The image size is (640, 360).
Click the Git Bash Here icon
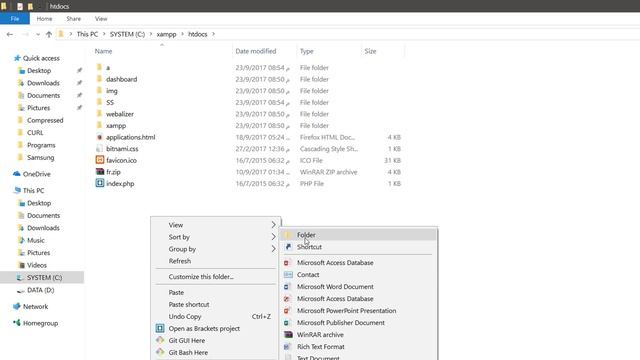pos(160,352)
